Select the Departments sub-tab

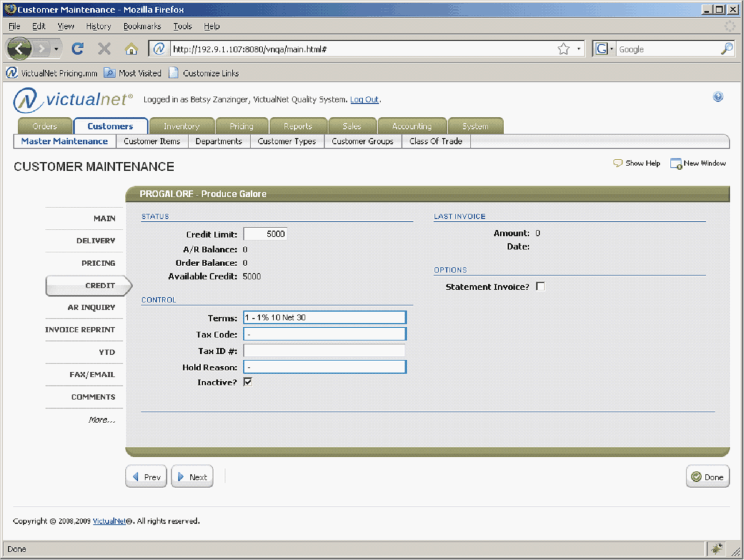(x=218, y=141)
